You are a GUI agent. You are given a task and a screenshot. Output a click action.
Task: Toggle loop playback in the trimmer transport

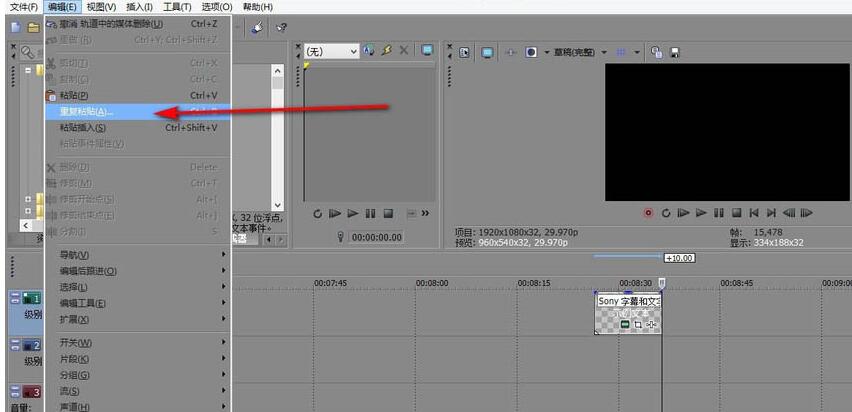tap(317, 213)
